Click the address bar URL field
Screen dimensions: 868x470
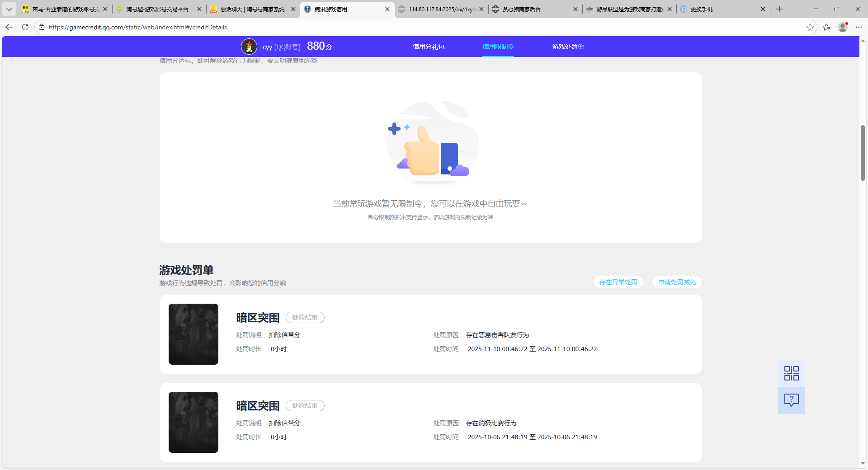point(407,27)
